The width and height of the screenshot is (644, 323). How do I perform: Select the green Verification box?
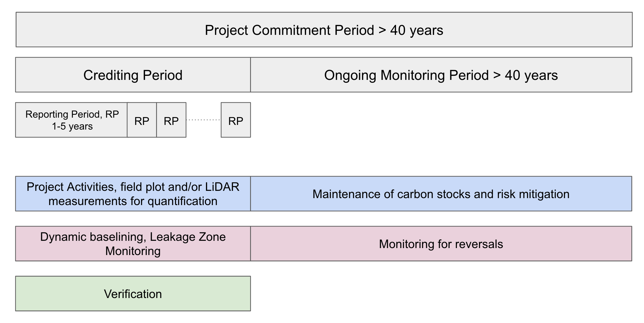[133, 294]
